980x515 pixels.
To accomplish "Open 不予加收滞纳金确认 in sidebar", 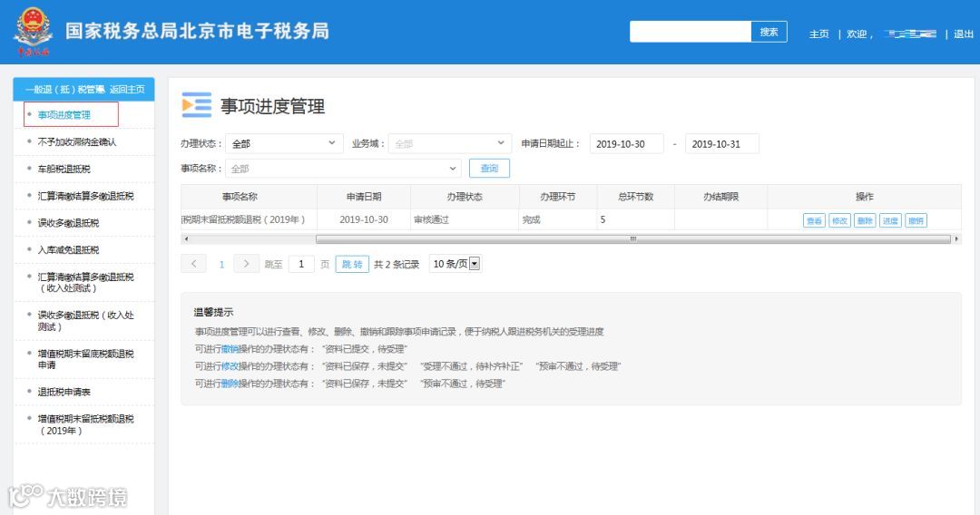I will 77,141.
